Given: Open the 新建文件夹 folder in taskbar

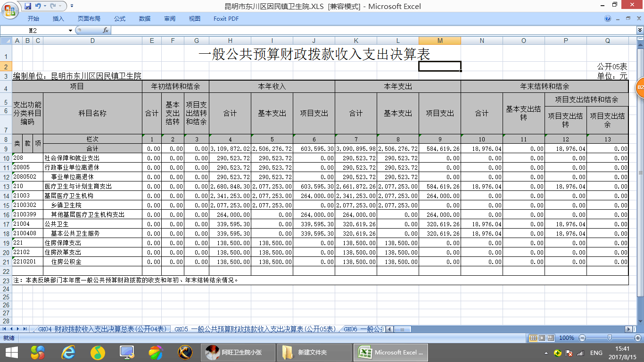Looking at the screenshot, I should pyautogui.click(x=314, y=353).
